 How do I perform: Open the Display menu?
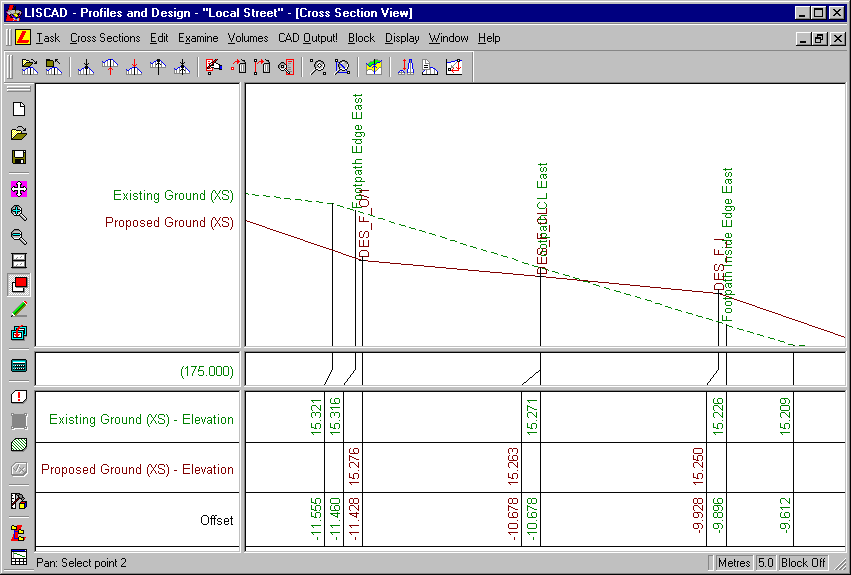point(402,38)
